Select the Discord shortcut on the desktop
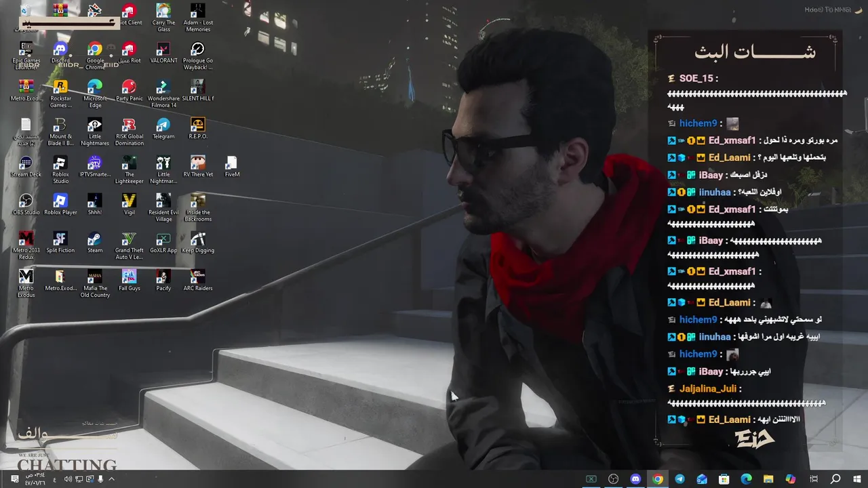The height and width of the screenshot is (488, 868). click(x=60, y=53)
